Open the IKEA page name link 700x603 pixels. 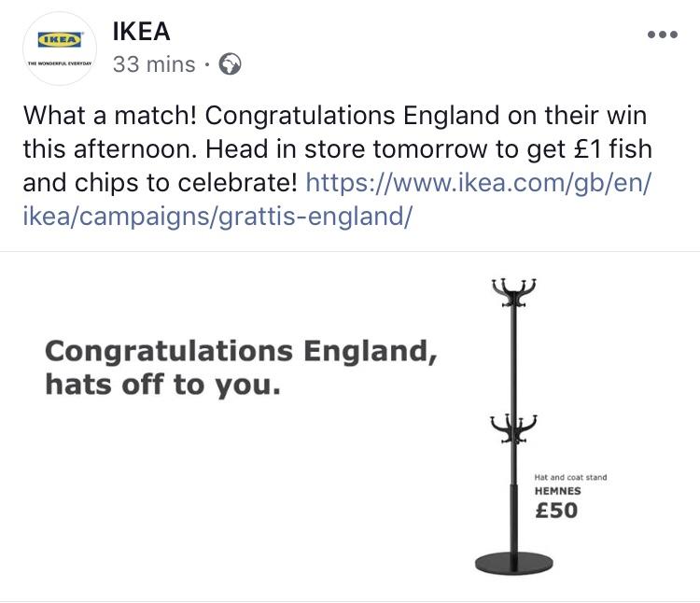[x=141, y=31]
